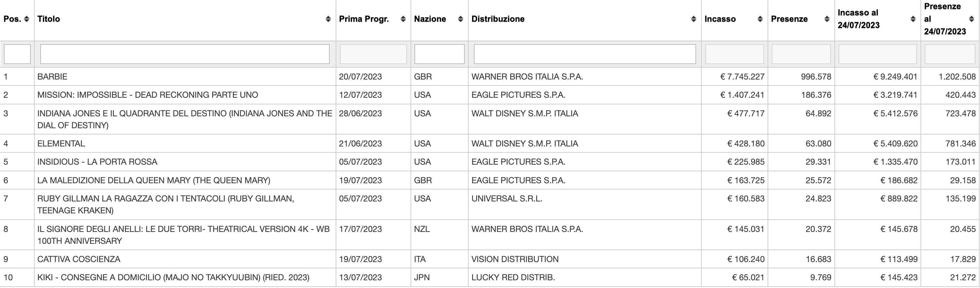Click presenze value 29.331
The image size is (980, 288).
pos(818,162)
